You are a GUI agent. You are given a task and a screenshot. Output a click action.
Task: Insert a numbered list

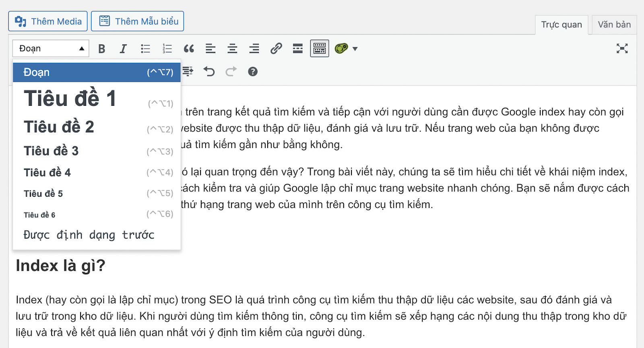[x=167, y=49]
